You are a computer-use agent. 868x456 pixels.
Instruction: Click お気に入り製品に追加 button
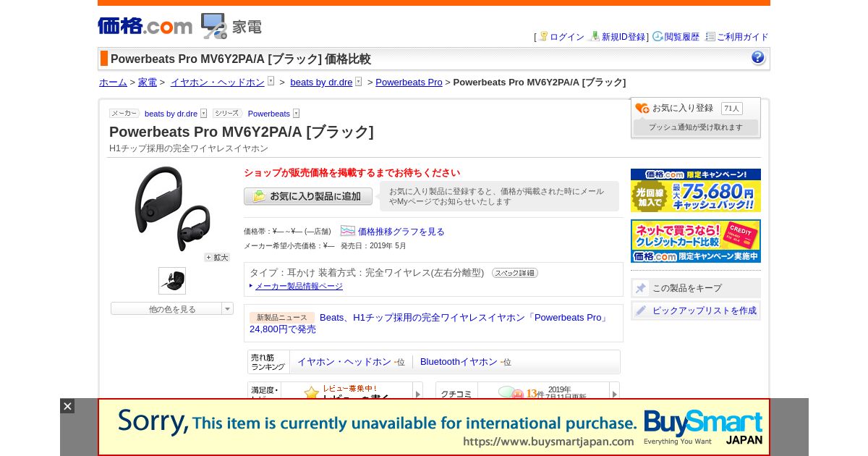(x=308, y=196)
